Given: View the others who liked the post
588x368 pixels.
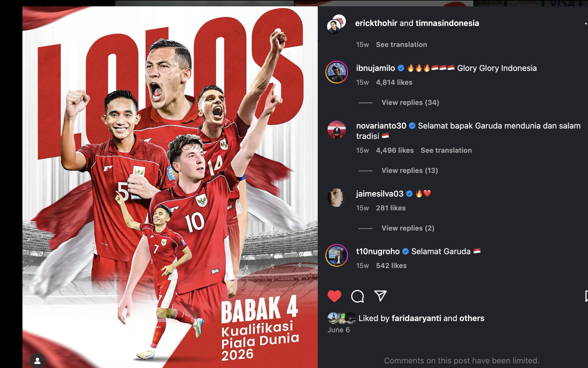Looking at the screenshot, I should 472,318.
